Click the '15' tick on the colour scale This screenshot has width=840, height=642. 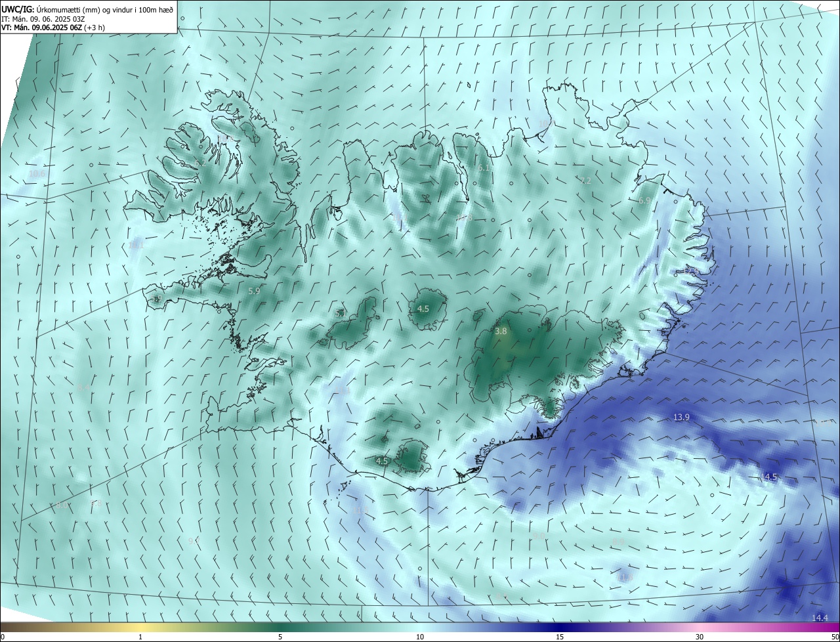(560, 637)
